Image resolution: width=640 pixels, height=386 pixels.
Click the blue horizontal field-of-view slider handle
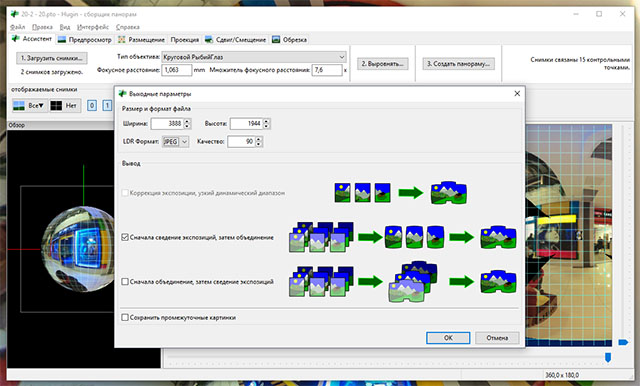(x=608, y=357)
